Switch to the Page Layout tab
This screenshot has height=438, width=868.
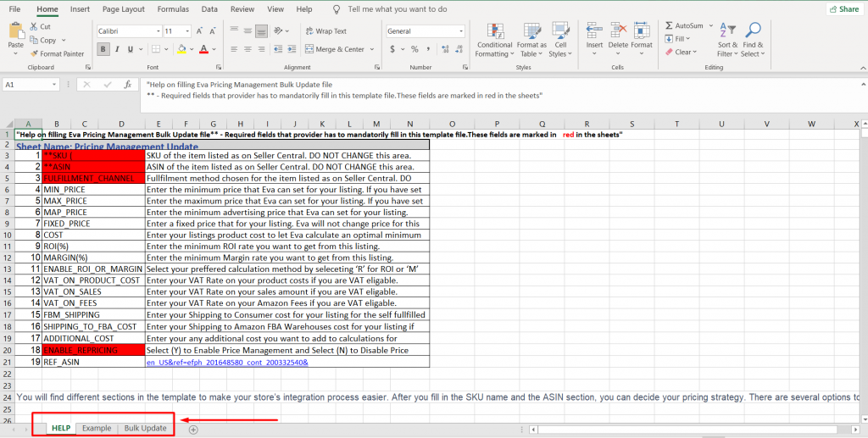(x=124, y=8)
